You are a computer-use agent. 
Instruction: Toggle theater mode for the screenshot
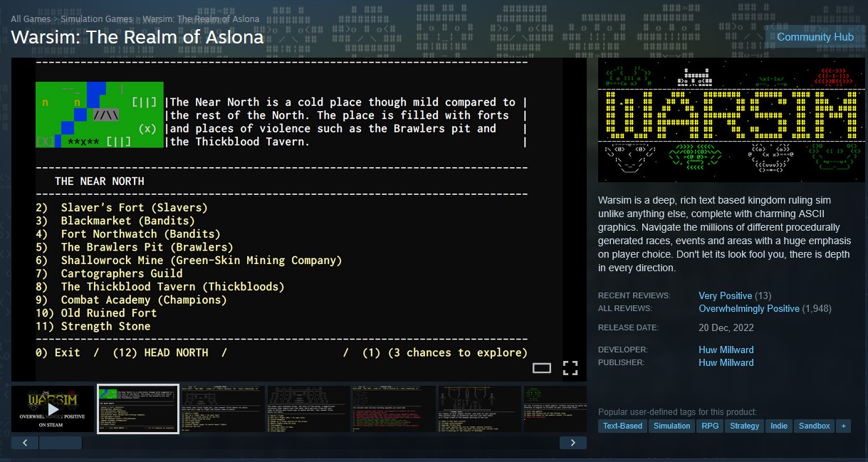click(542, 368)
